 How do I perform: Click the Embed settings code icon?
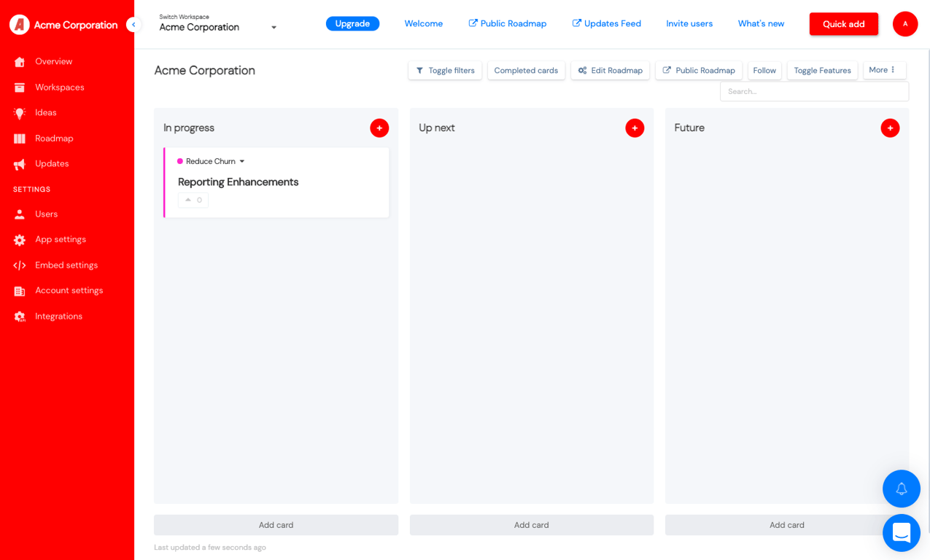pos(20,265)
